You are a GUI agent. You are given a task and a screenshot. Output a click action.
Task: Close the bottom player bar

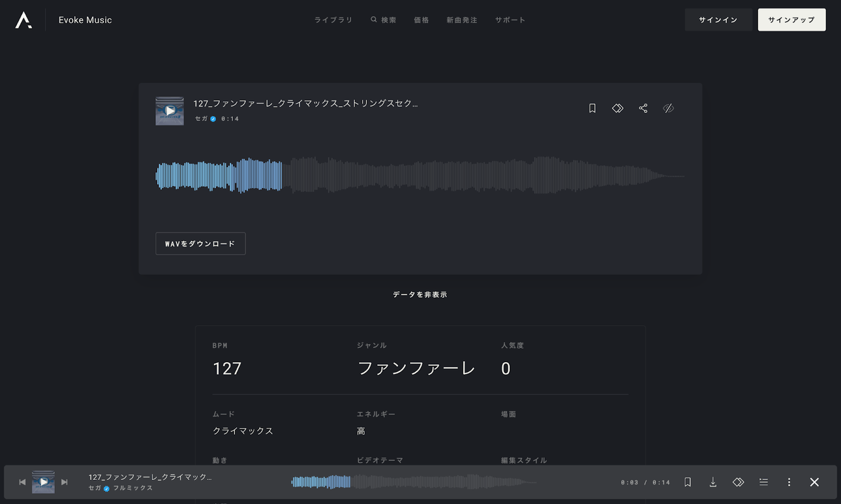pos(814,482)
